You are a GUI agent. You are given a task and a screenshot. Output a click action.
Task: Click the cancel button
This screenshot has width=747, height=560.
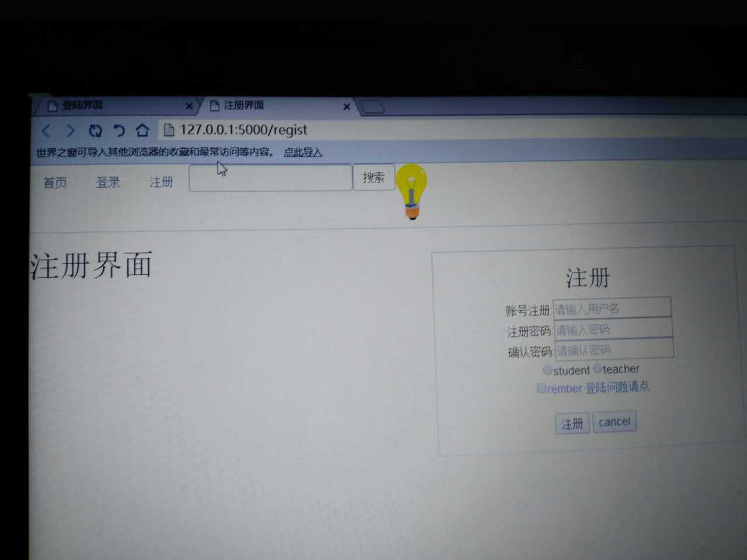(x=615, y=422)
